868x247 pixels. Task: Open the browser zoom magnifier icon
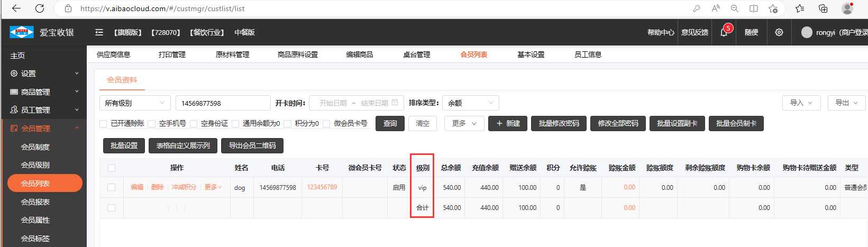point(735,8)
